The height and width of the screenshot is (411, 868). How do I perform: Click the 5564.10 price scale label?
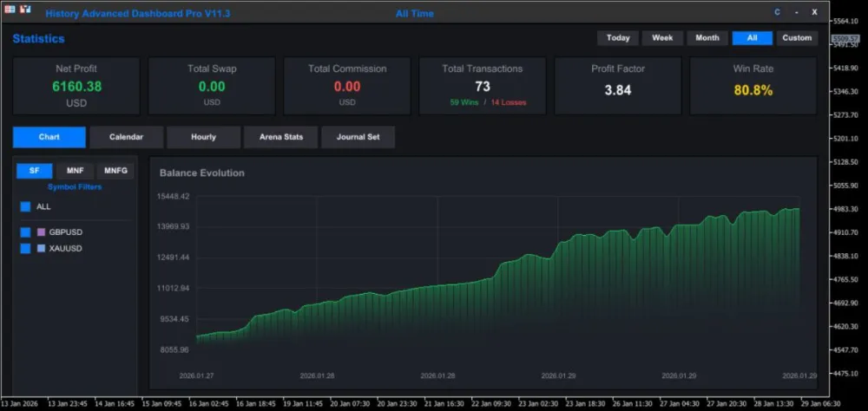tap(845, 21)
